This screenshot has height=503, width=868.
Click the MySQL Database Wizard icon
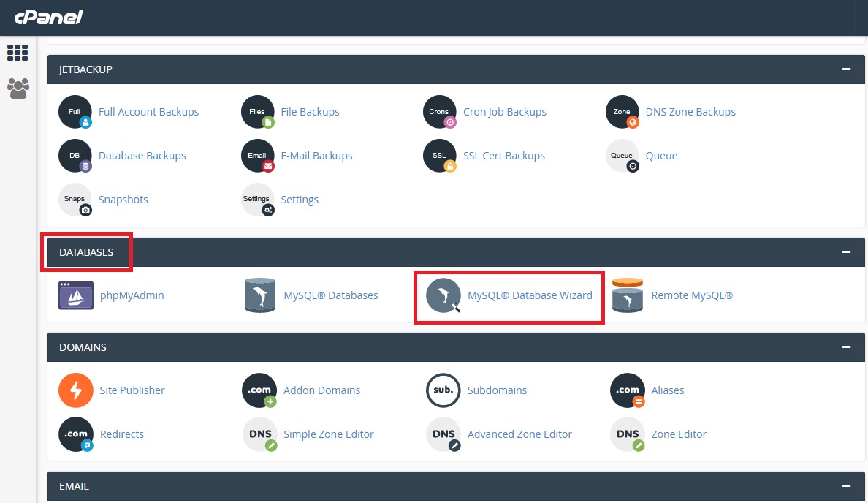point(444,295)
